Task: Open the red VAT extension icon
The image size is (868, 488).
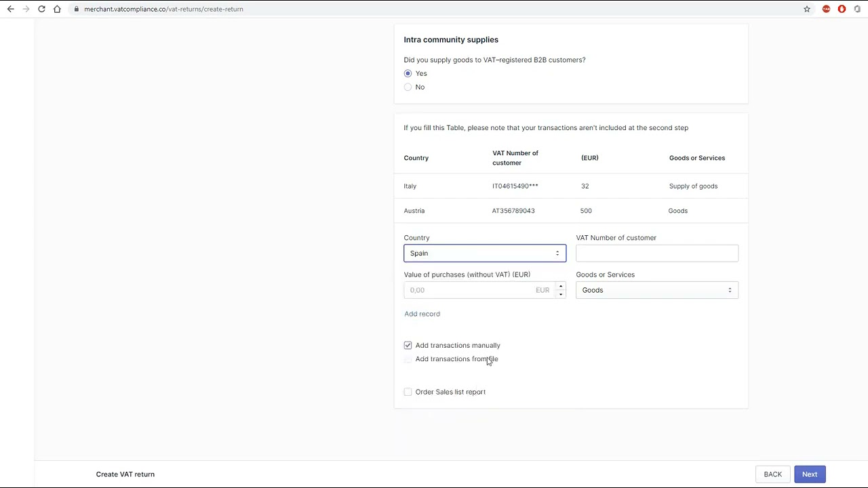Action: [x=826, y=9]
